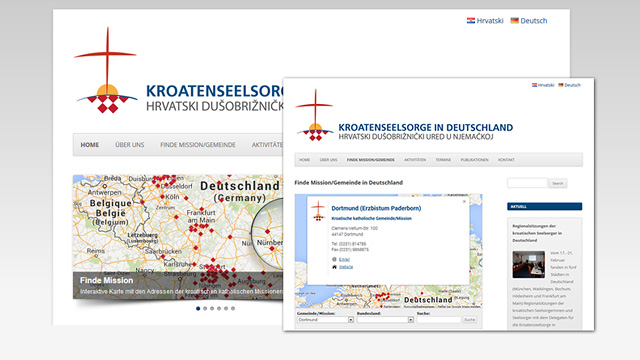
Task: Click the AKTUELL sidebar header
Action: tap(544, 207)
